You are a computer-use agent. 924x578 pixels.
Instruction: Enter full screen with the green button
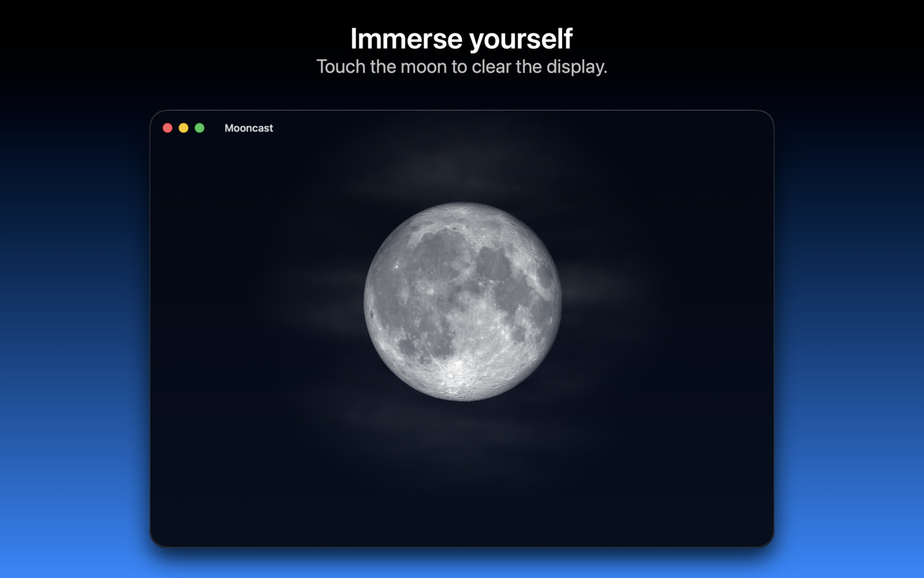tap(200, 128)
